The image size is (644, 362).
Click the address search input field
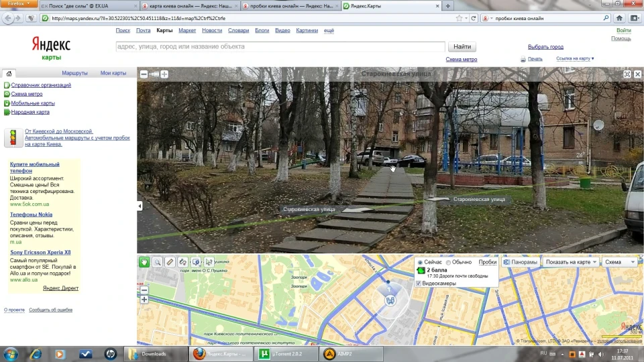coord(280,47)
